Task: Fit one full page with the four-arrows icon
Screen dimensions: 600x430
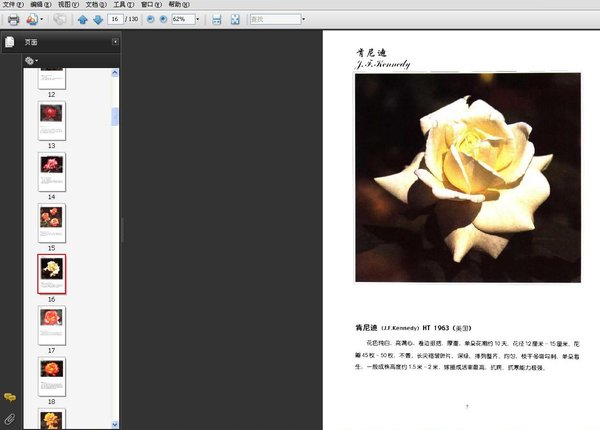Action: click(235, 19)
